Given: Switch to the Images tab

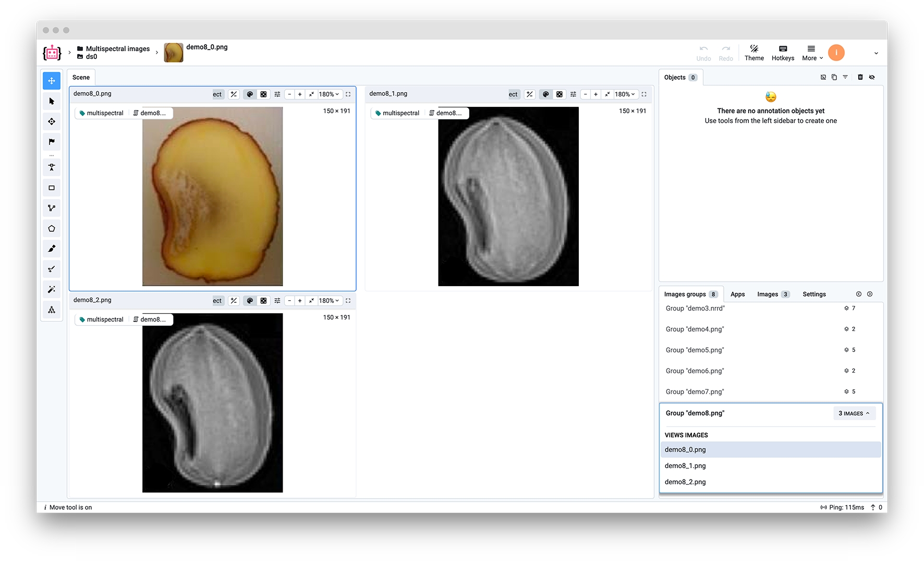Looking at the screenshot, I should (x=773, y=294).
